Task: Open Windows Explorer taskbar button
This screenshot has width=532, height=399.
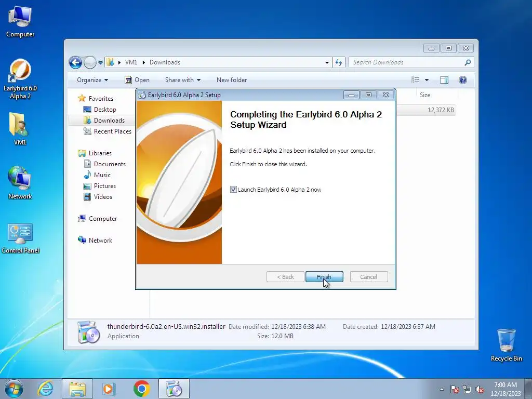Action: 77,389
